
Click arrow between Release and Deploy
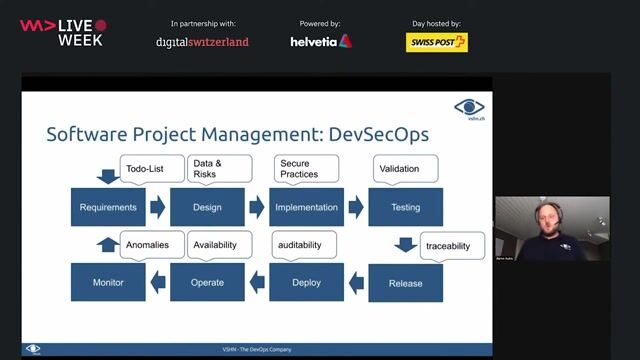(356, 283)
